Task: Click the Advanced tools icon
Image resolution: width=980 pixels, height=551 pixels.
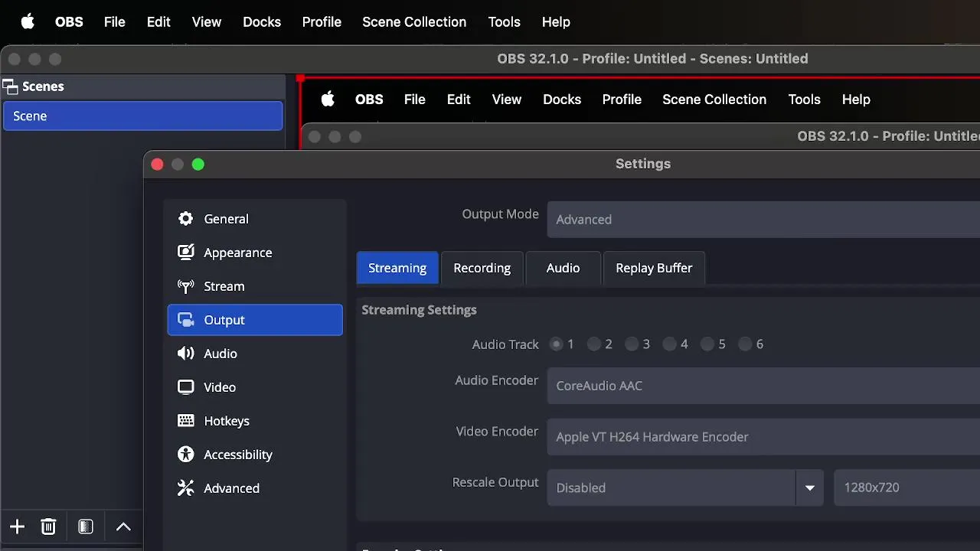Action: pyautogui.click(x=185, y=488)
